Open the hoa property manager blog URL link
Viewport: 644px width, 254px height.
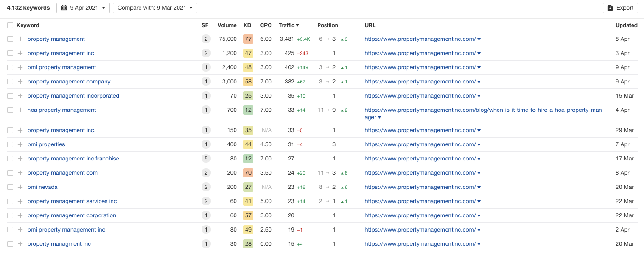(x=483, y=114)
